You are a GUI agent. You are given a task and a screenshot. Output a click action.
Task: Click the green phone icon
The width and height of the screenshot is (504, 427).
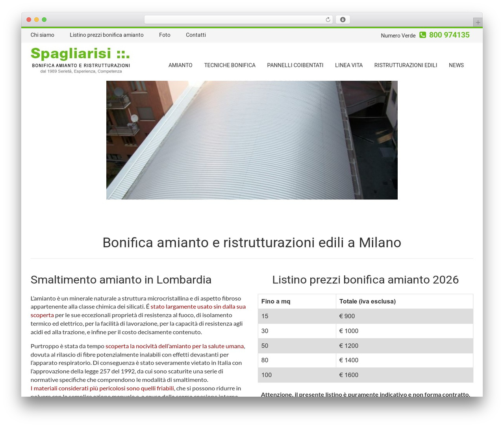[422, 35]
